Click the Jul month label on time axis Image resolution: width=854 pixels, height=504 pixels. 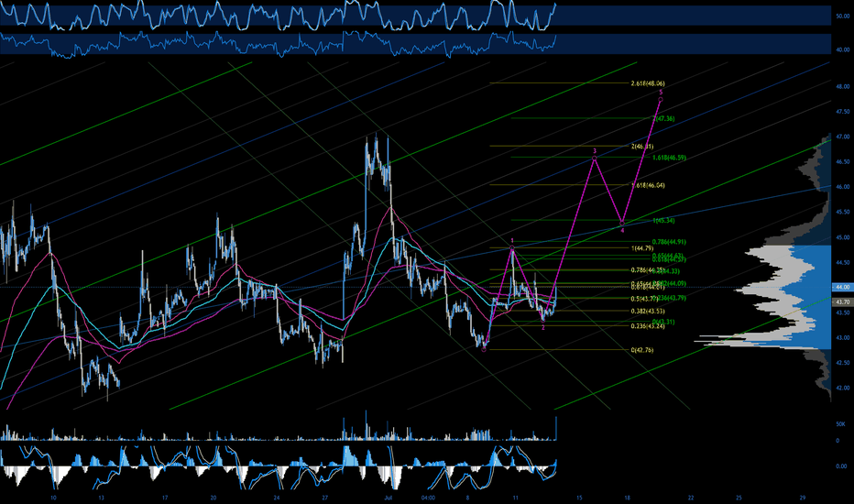(389, 498)
